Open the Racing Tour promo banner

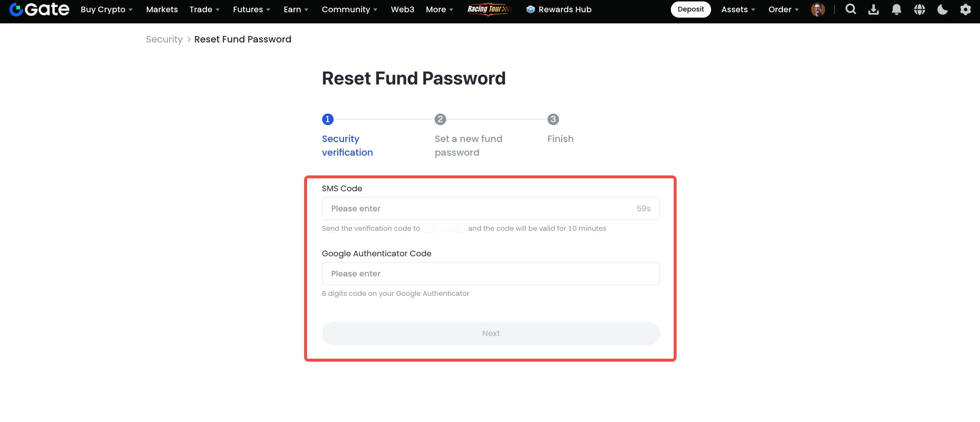489,9
